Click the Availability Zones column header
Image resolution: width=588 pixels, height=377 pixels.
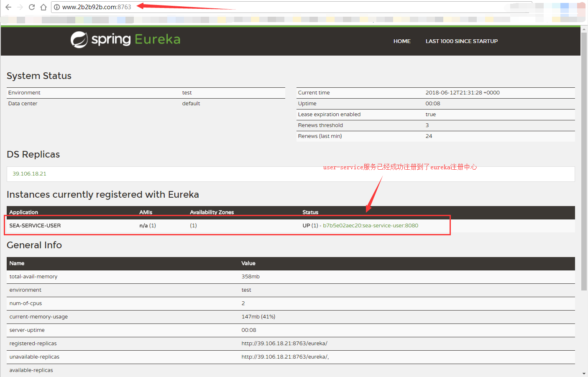click(x=212, y=212)
